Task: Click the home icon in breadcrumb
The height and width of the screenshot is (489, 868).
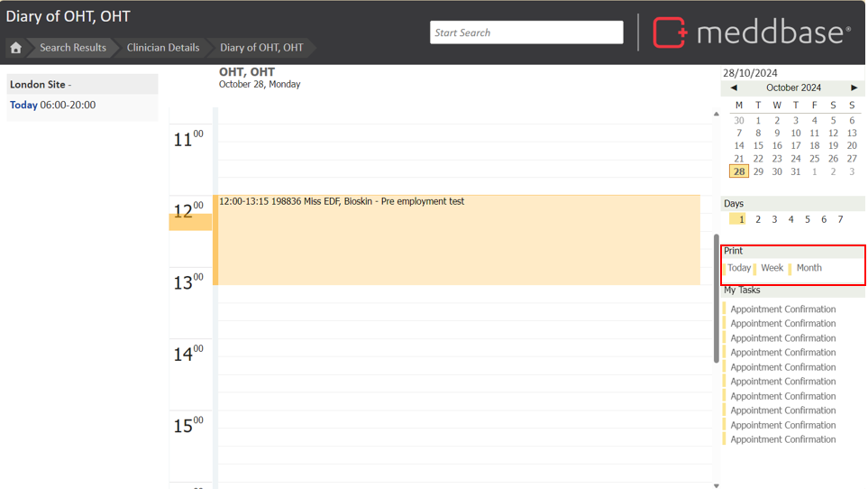Action: 15,48
